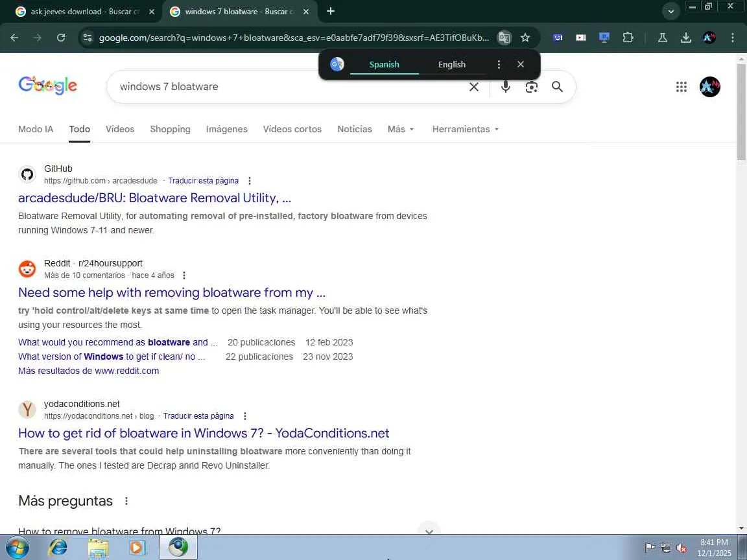Open the downloads icon in toolbar
The image size is (747, 560).
click(685, 38)
